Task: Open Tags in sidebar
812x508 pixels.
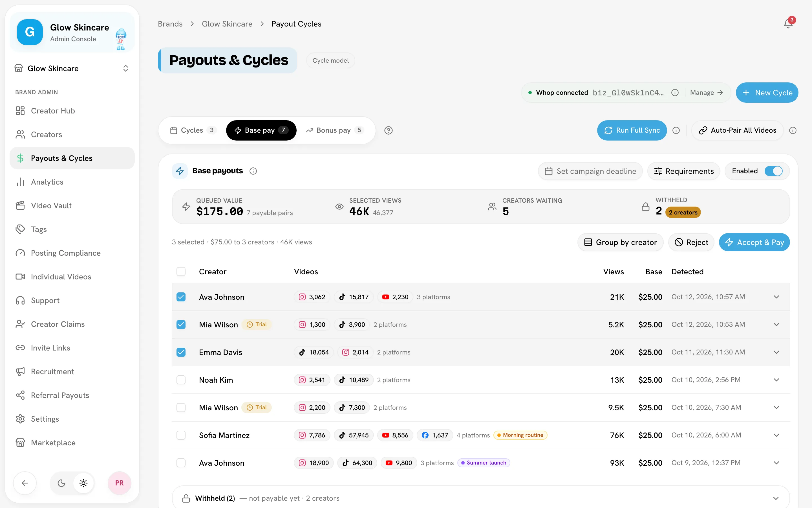Action: coord(72,229)
